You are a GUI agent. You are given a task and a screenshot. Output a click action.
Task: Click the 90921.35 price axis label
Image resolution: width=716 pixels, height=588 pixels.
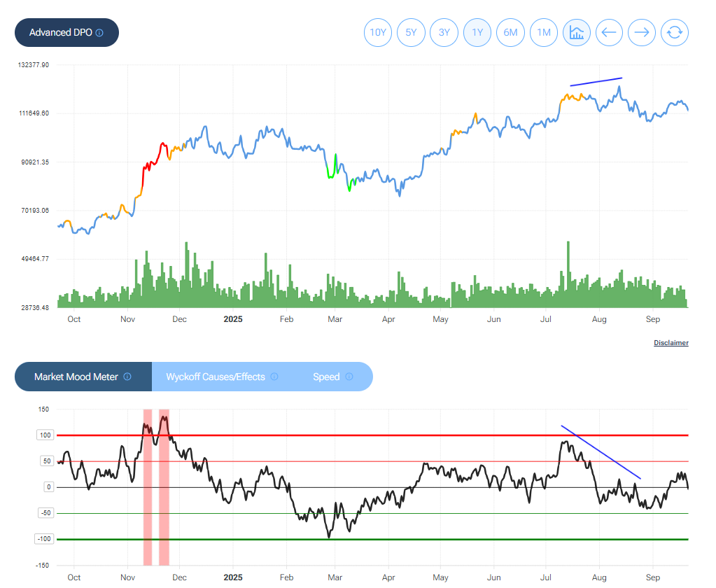coord(35,162)
